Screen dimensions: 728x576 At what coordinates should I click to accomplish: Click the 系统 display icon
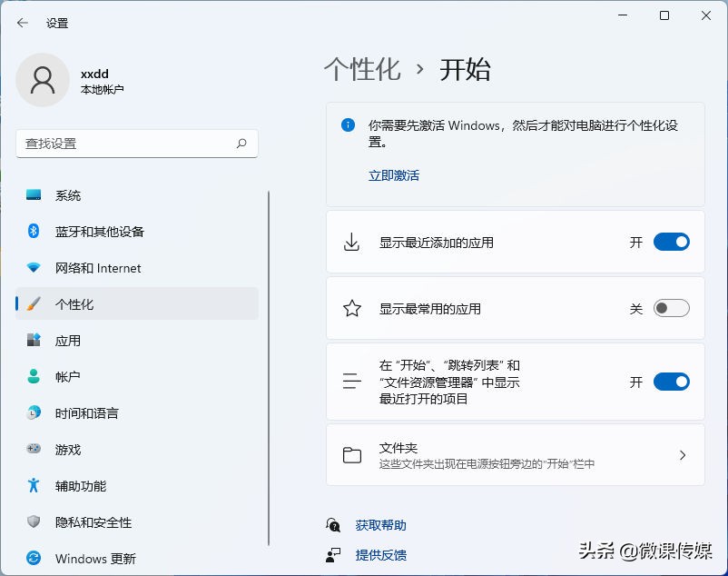[34, 194]
